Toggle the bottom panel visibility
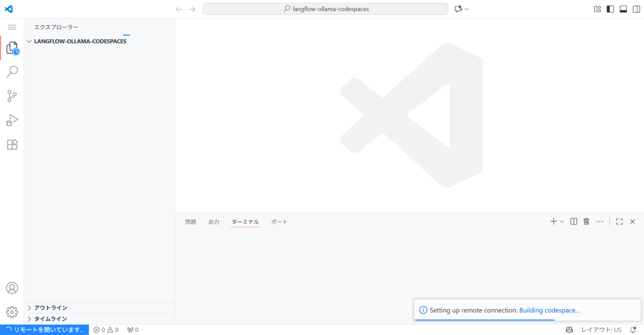The width and height of the screenshot is (644, 335). 624,9
